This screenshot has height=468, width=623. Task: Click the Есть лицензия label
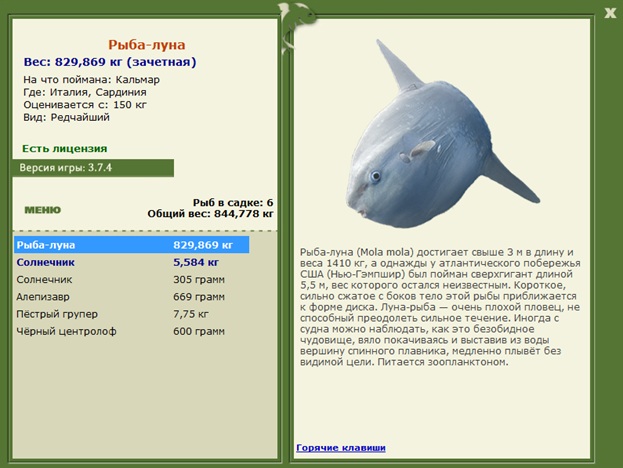click(58, 148)
